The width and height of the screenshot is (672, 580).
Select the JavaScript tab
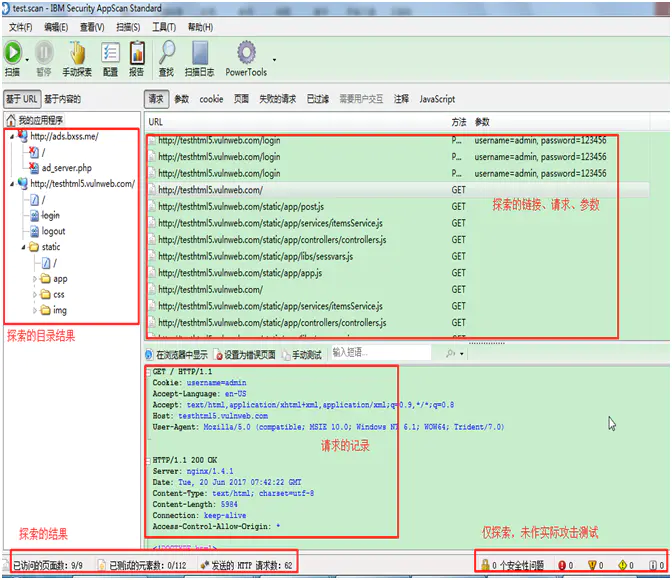click(x=437, y=99)
